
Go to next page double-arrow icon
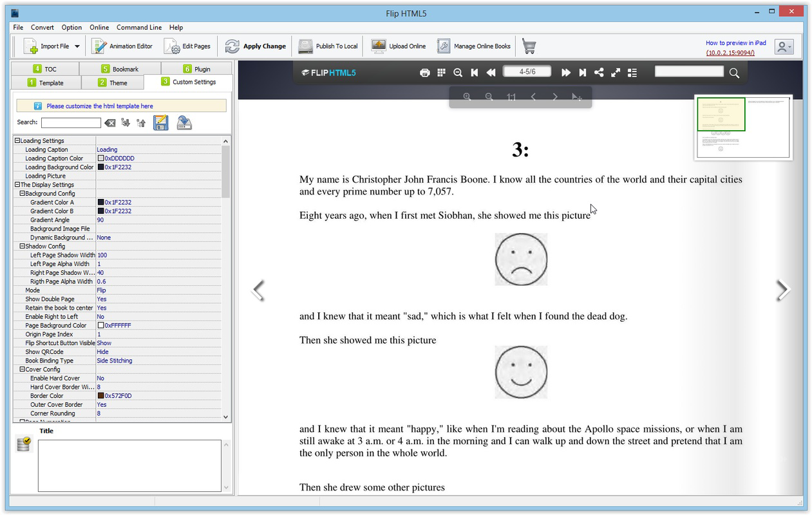click(x=565, y=73)
